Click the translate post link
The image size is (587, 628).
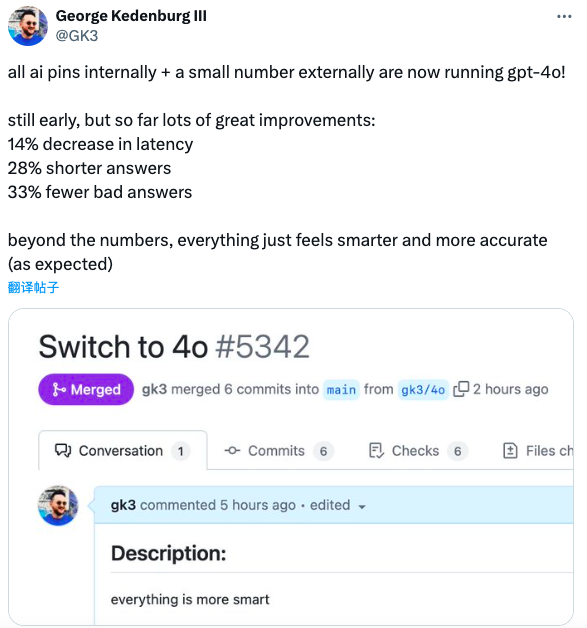click(33, 287)
